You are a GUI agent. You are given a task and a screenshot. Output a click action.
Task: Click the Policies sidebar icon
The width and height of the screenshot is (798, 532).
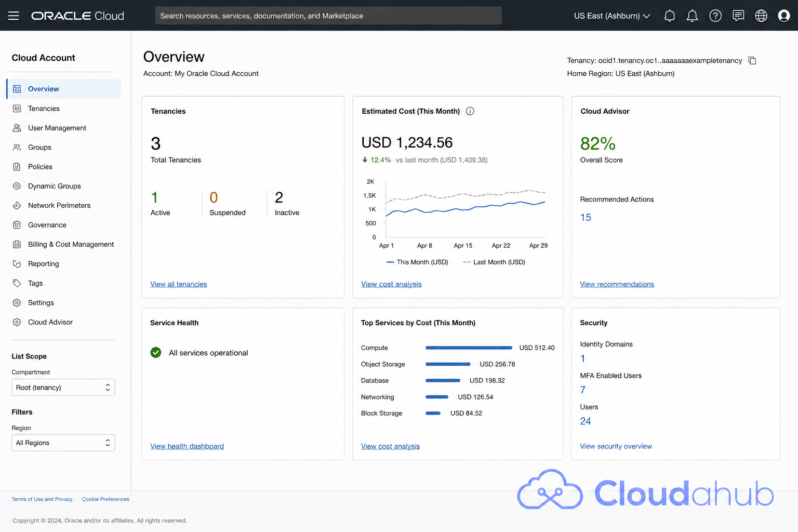click(x=17, y=167)
